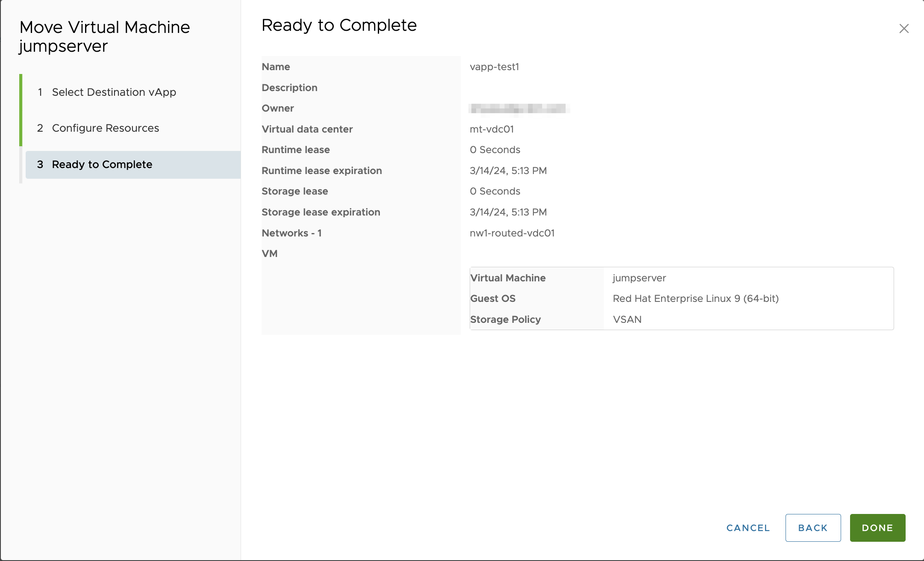Click the VSAN storage policy value

(x=627, y=319)
